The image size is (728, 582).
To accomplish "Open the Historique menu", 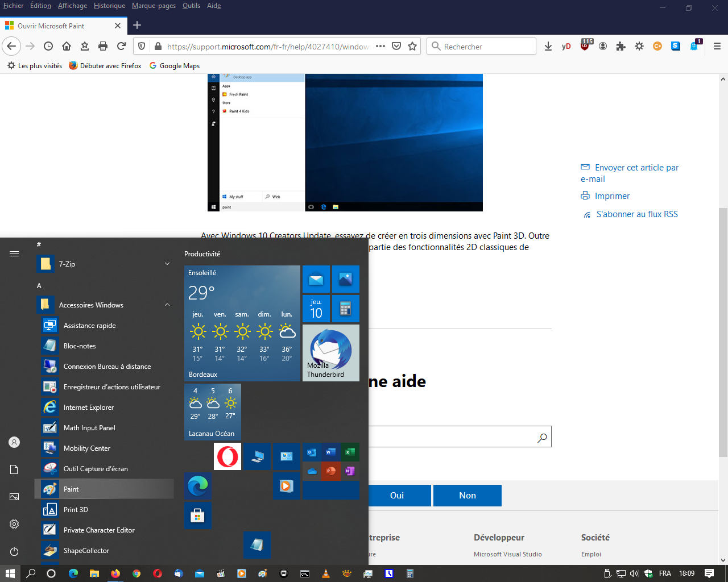I will [109, 6].
